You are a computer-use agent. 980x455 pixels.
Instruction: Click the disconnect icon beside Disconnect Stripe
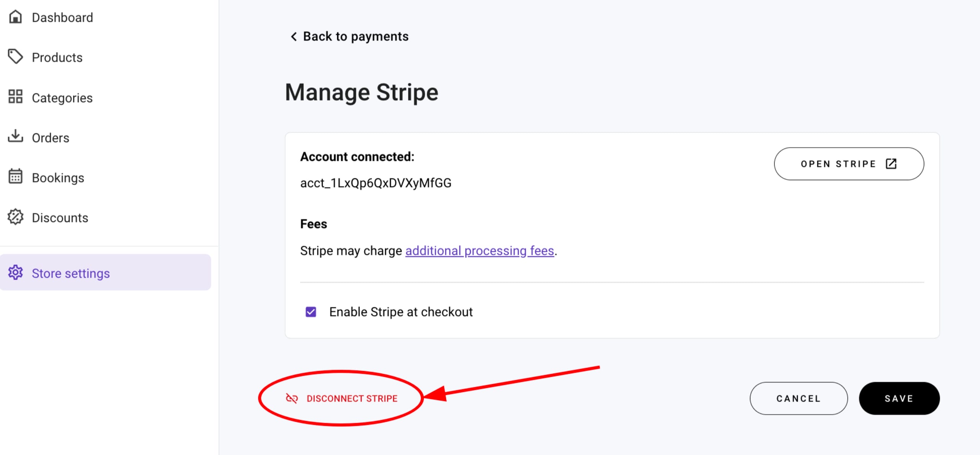click(291, 398)
